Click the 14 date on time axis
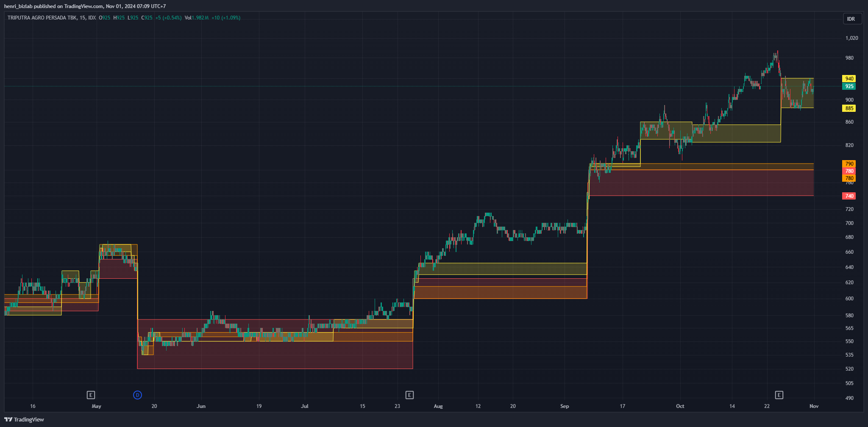Viewport: 868px width, 427px height. pyautogui.click(x=732, y=406)
